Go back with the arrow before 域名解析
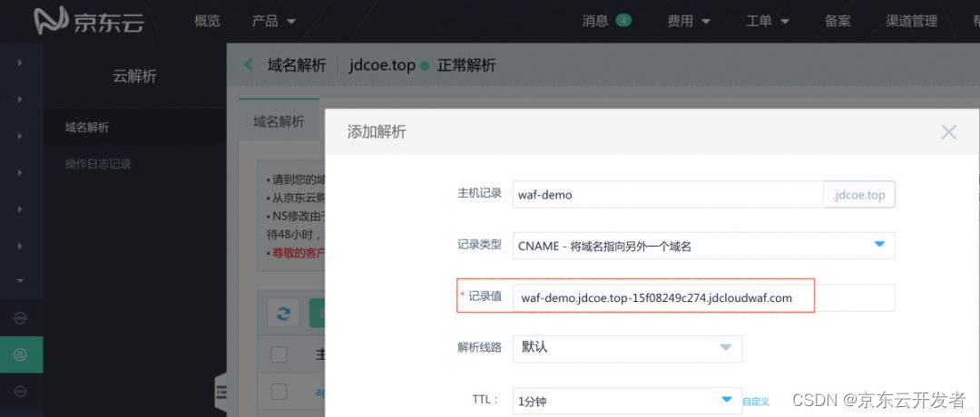The width and height of the screenshot is (980, 417). [249, 65]
